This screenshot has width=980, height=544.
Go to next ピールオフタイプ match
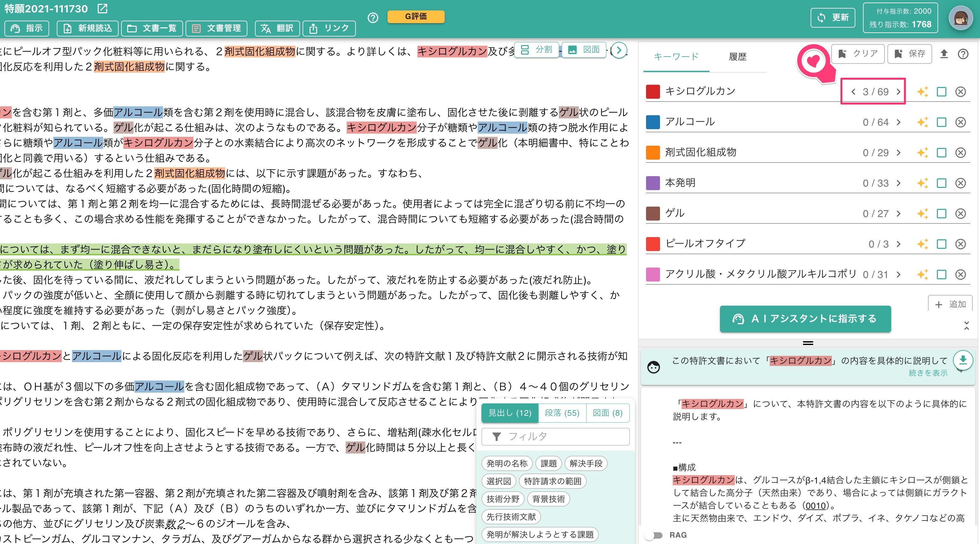coord(898,244)
